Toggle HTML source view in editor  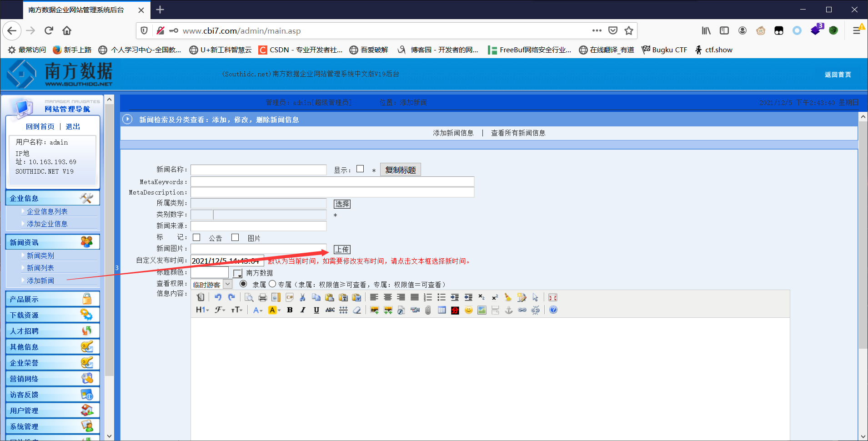(201, 297)
